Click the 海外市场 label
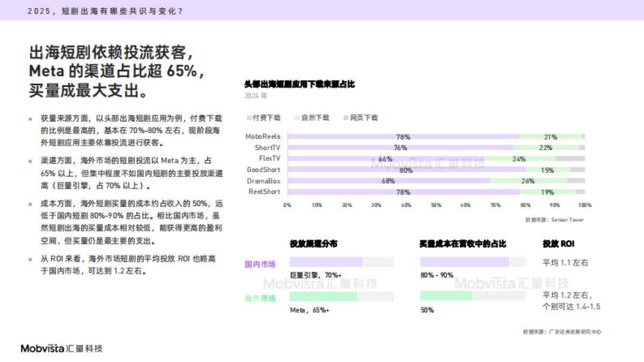 tap(259, 299)
